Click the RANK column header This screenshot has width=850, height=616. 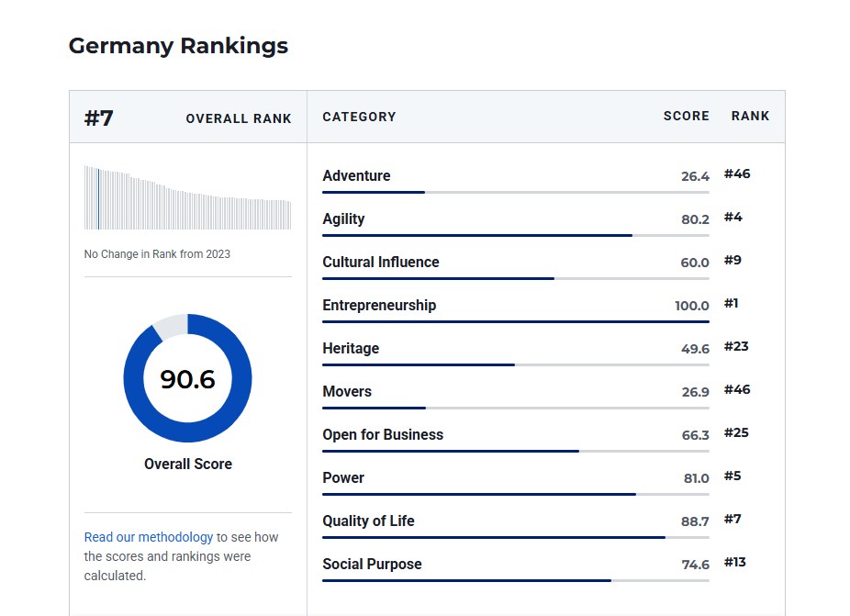[750, 117]
